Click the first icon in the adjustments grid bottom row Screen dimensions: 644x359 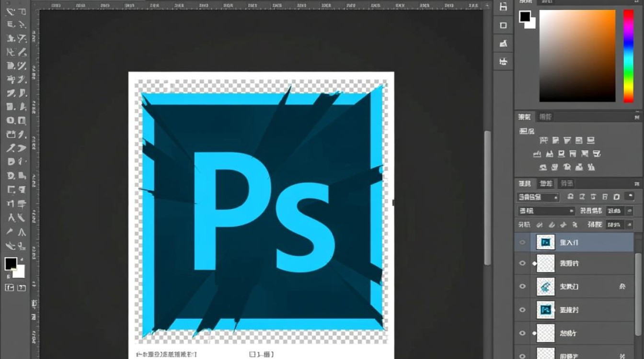tap(543, 168)
